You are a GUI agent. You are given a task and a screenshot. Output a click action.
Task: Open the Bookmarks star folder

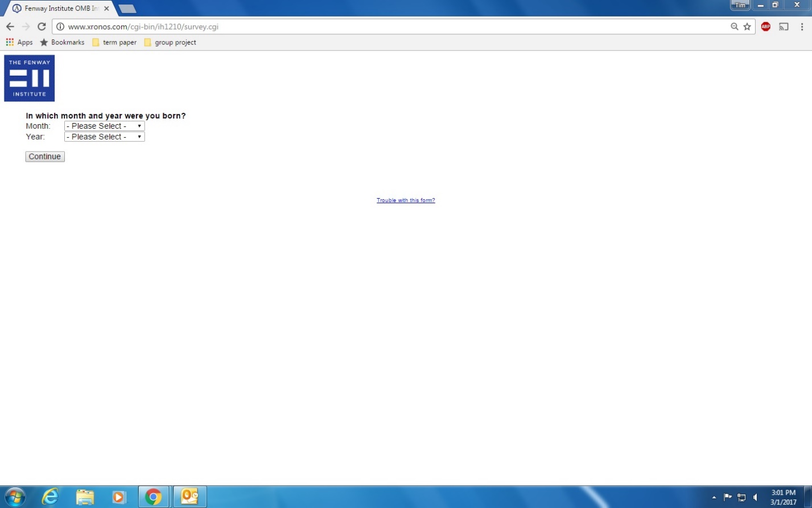pos(62,42)
